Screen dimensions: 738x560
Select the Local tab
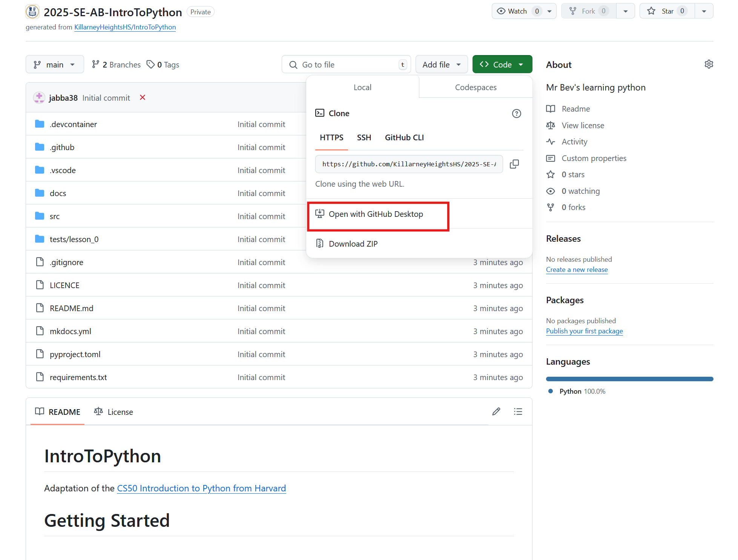point(362,87)
